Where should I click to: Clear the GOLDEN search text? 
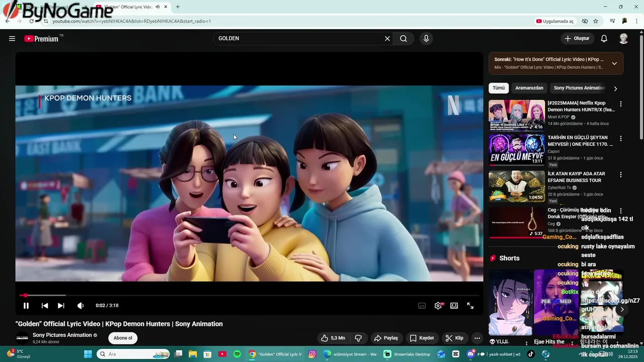(x=387, y=39)
